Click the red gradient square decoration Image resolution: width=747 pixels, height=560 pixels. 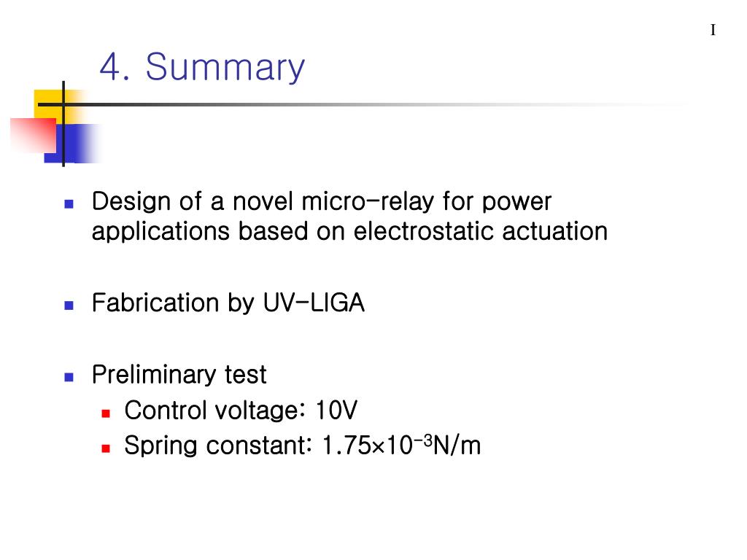(32, 136)
